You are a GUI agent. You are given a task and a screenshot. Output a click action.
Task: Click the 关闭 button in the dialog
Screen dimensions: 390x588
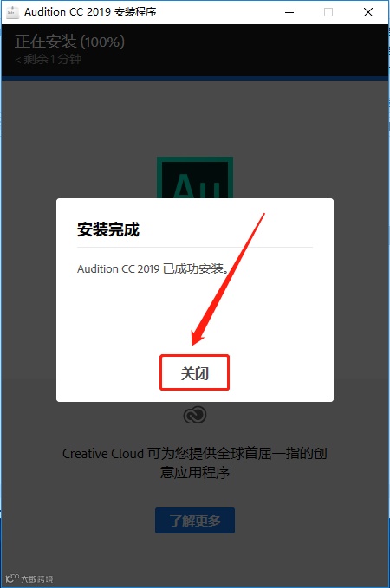tap(194, 372)
